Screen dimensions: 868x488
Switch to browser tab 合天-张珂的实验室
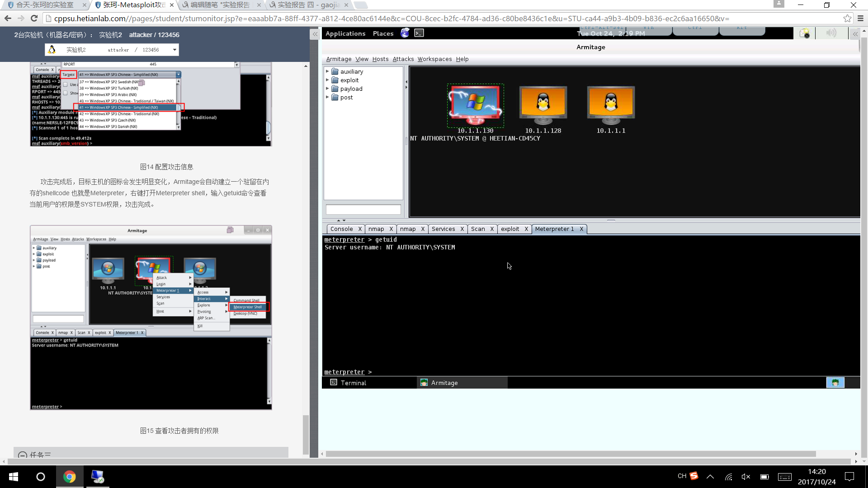pyautogui.click(x=45, y=5)
